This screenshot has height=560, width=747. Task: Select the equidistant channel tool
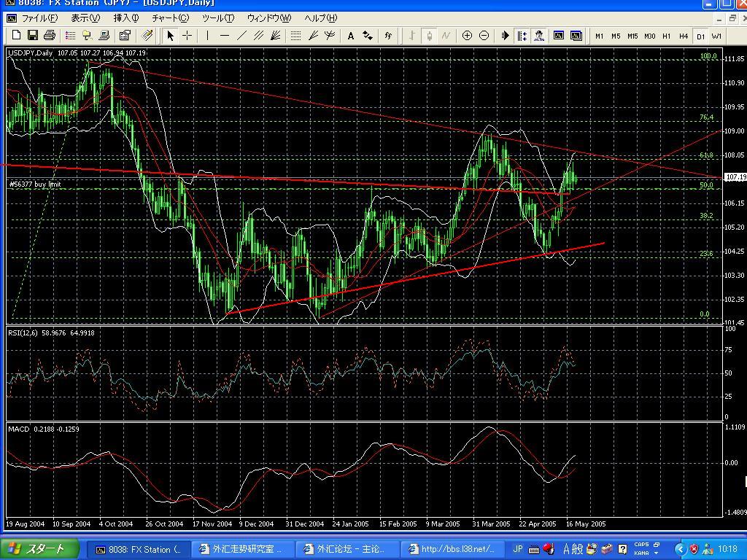(x=259, y=35)
